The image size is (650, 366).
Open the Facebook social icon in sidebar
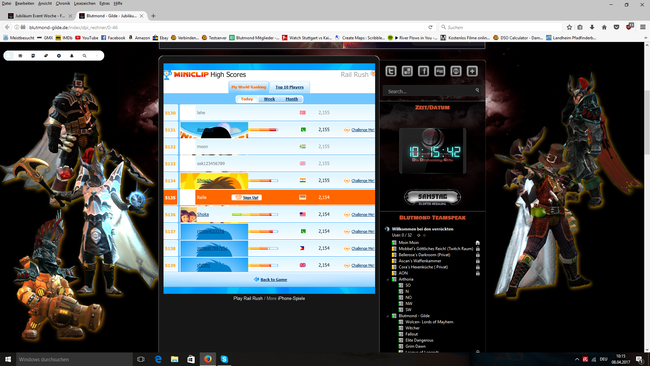[x=423, y=71]
